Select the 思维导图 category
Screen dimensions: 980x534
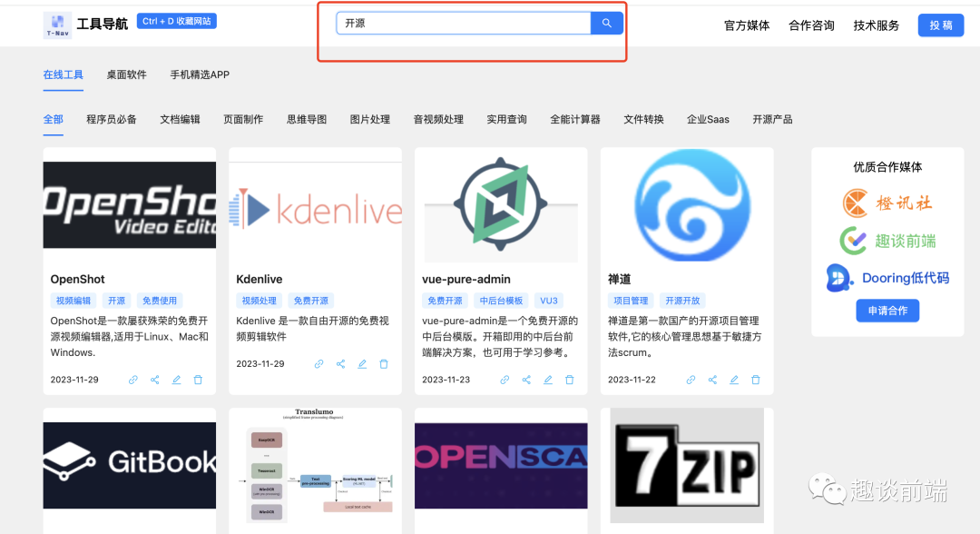(x=307, y=119)
